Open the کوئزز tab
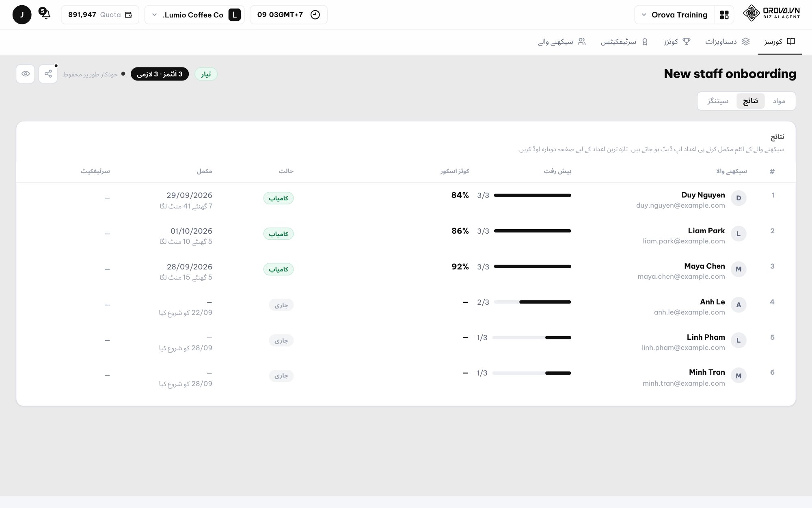The image size is (812, 508). (677, 41)
